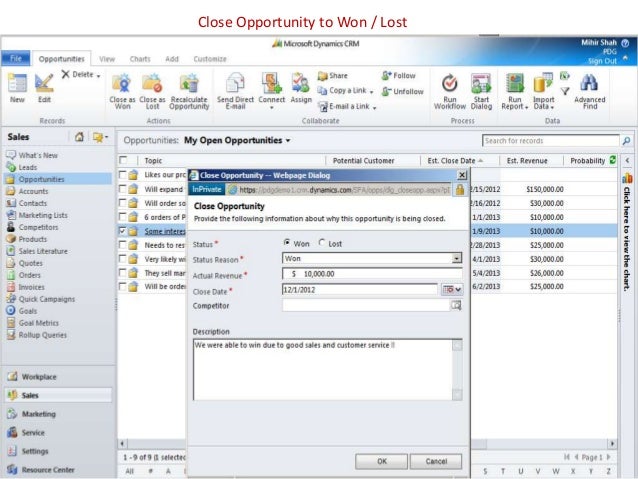Expand the Run Report dropdown
Viewport: 638px width, 479px height.
tap(527, 107)
